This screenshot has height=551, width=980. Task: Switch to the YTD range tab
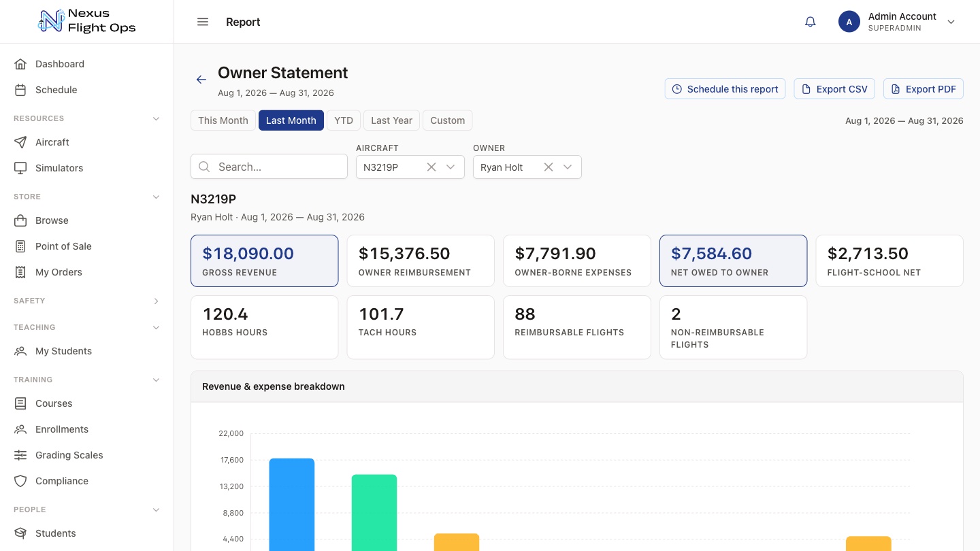344,120
